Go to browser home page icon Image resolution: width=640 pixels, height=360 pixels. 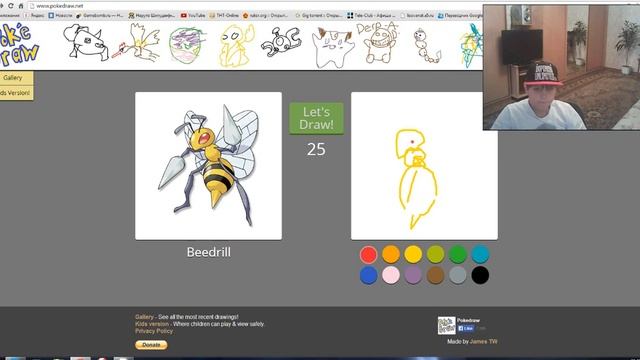point(21,6)
